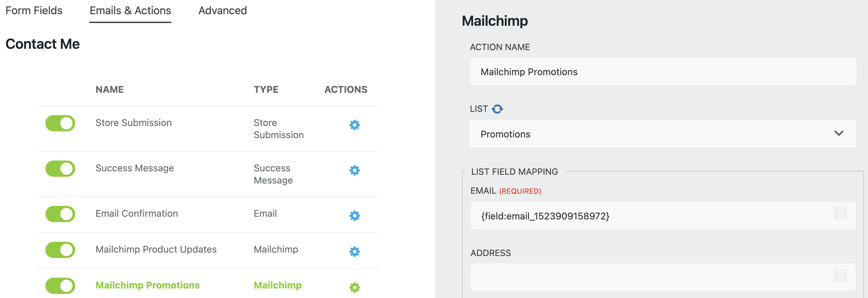Open settings gear for Mailchimp Product Updates
Viewport: 868px width, 298px height.
354,252
